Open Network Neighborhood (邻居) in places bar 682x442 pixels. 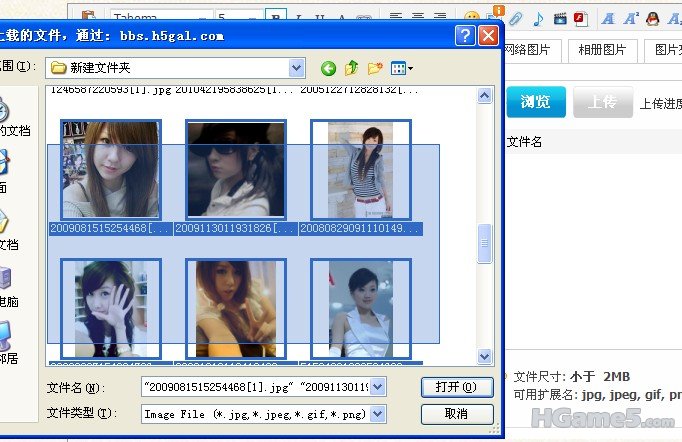8,344
